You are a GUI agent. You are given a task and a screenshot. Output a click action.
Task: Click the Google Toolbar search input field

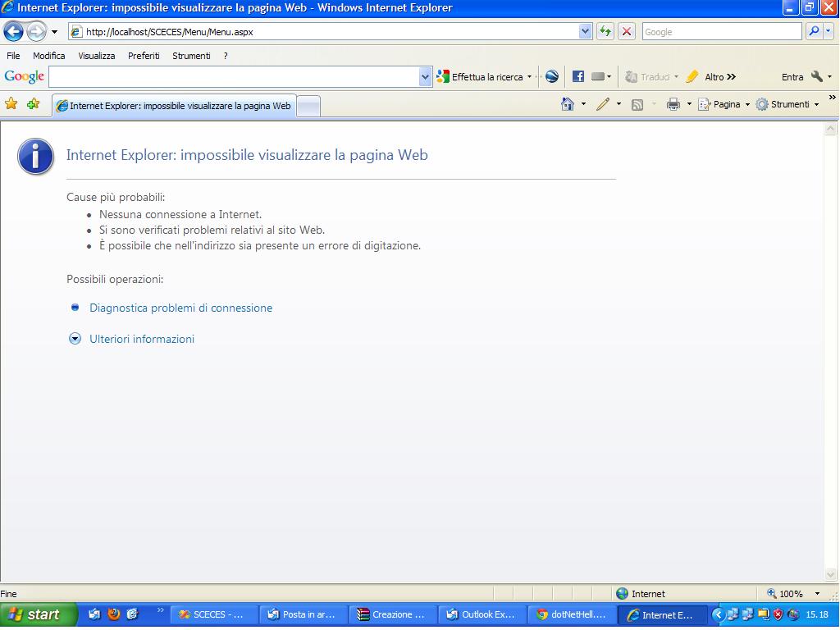(x=234, y=76)
